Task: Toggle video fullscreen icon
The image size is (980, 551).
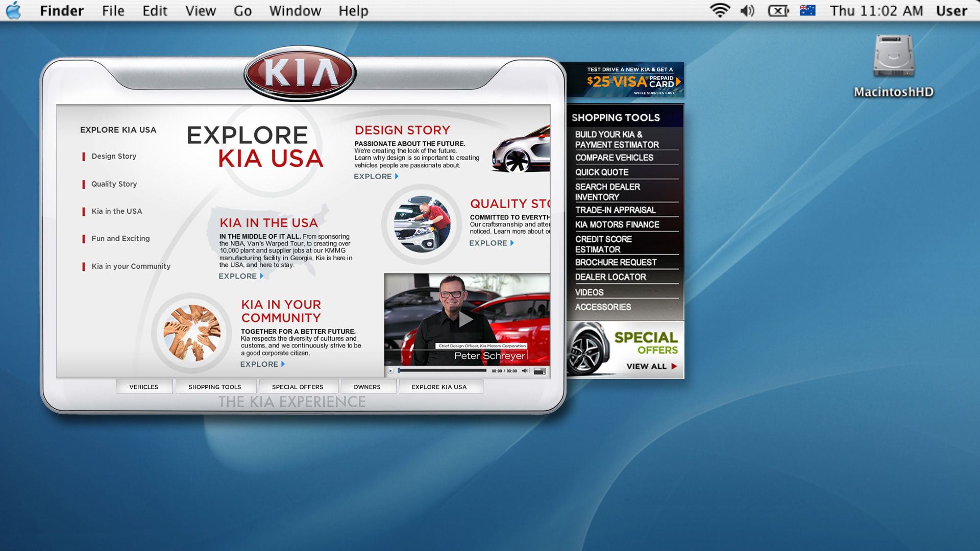Action: [540, 371]
